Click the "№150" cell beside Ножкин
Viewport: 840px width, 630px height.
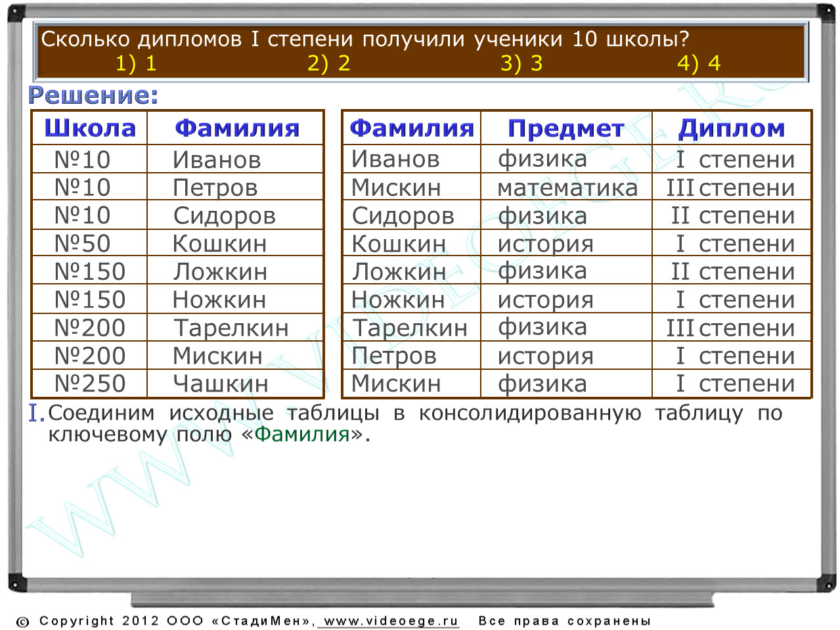coord(89,300)
